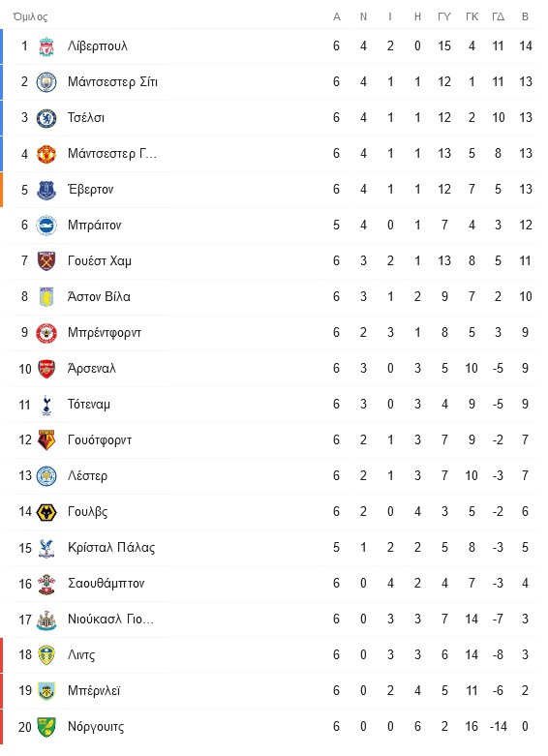The width and height of the screenshot is (548, 756).
Task: Open the Κρίσταλ Πάλας team link
Action: coord(111,548)
